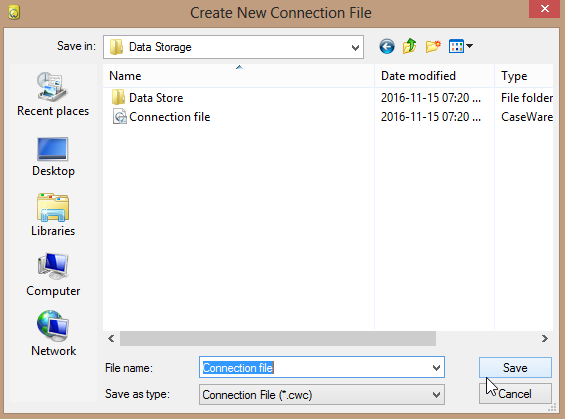Screen dimensions: 565x419
Task: Create a new folder
Action: (x=433, y=46)
